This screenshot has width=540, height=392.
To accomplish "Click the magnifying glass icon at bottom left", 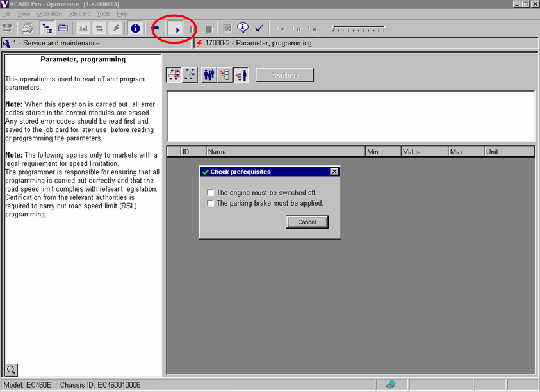I will 12,370.
